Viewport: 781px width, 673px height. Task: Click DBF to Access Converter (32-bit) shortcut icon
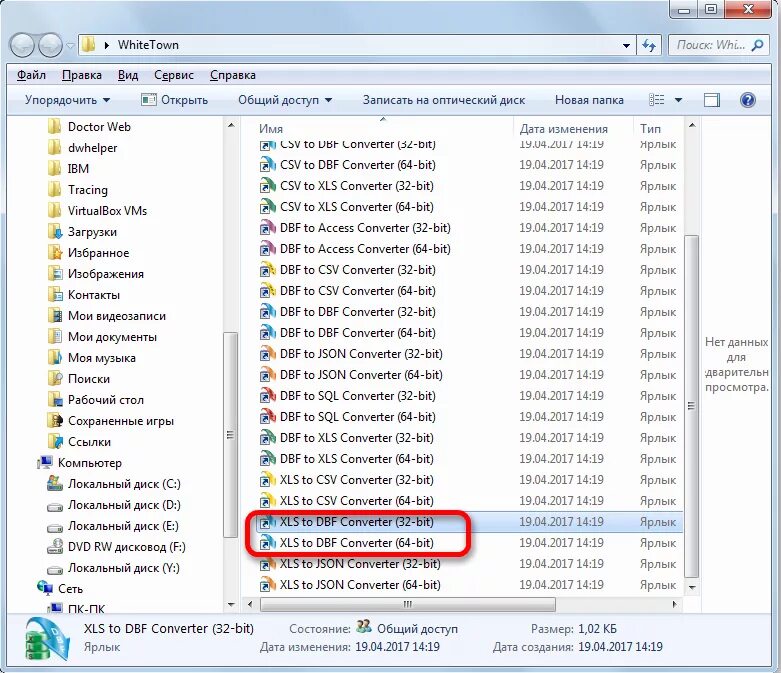[x=267, y=228]
